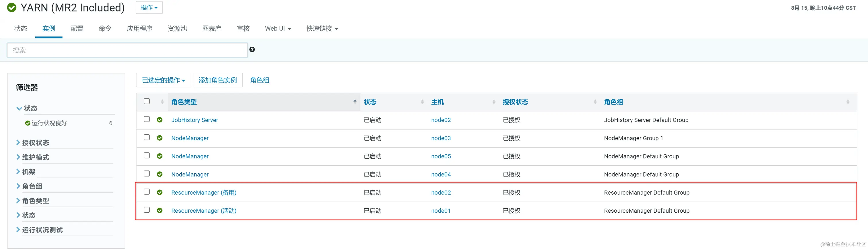This screenshot has width=868, height=249.
Task: Switch to the 审核 tab
Action: [x=243, y=29]
